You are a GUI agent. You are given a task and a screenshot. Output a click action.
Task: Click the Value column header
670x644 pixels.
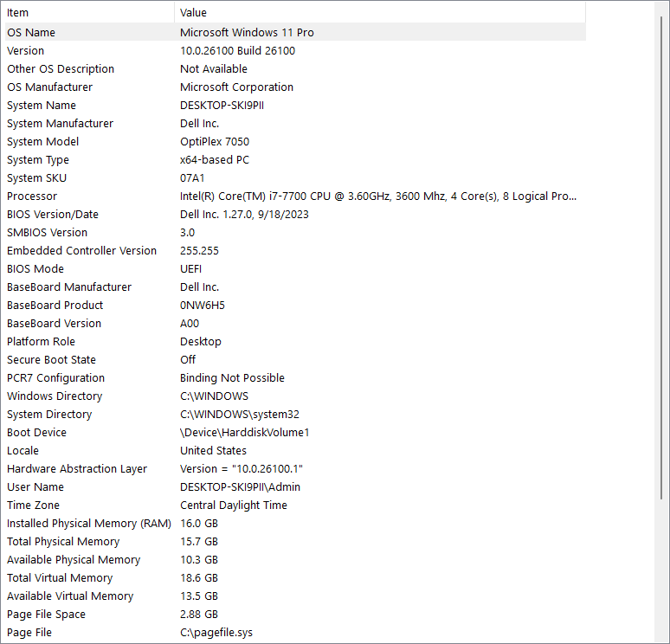pos(379,13)
